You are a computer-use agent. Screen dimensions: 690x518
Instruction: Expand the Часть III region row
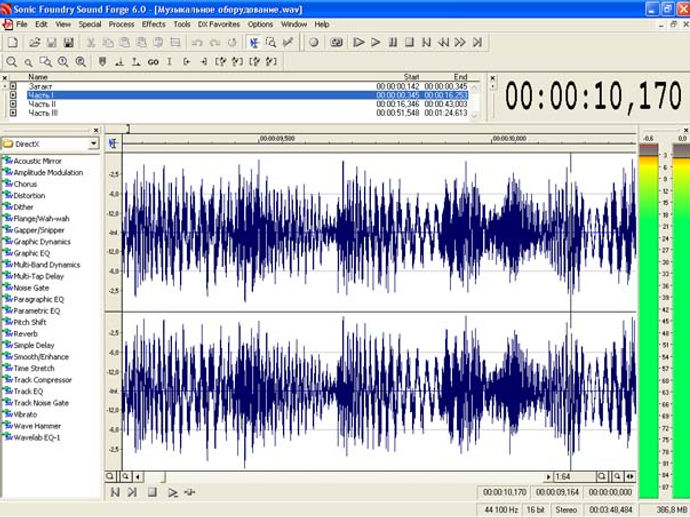[13, 113]
